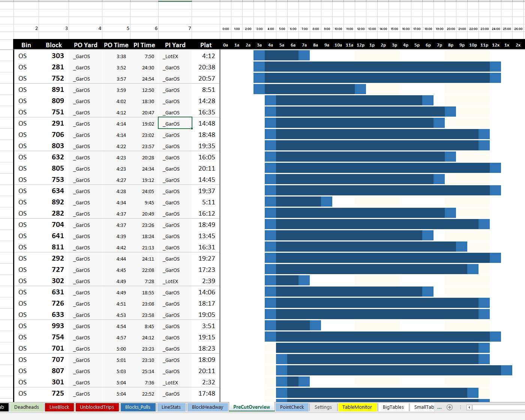
Task: Open the SmallTab sheet tab
Action: point(424,407)
